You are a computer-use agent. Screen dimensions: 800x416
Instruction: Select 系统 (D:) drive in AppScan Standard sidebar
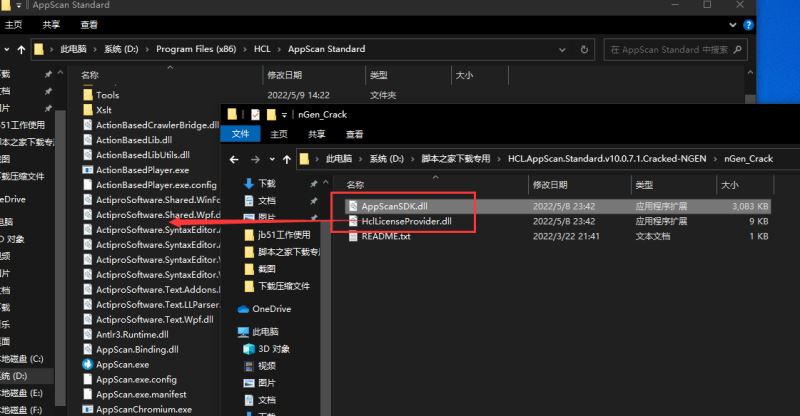click(26, 376)
